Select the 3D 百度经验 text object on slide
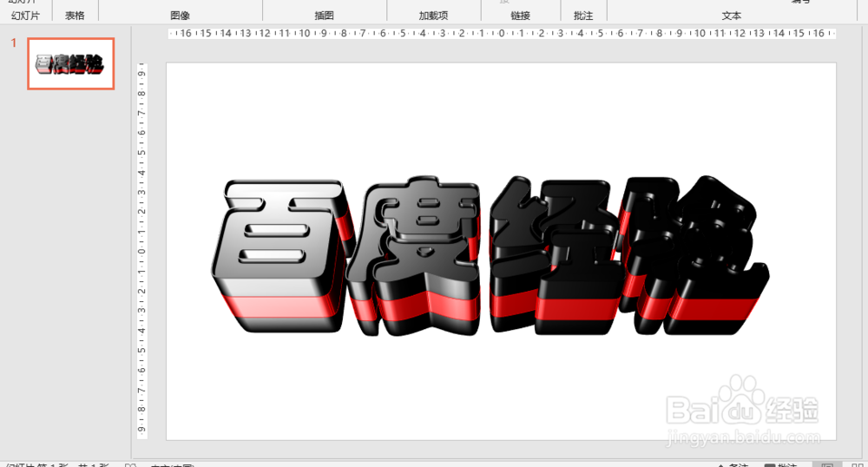 tap(490, 256)
